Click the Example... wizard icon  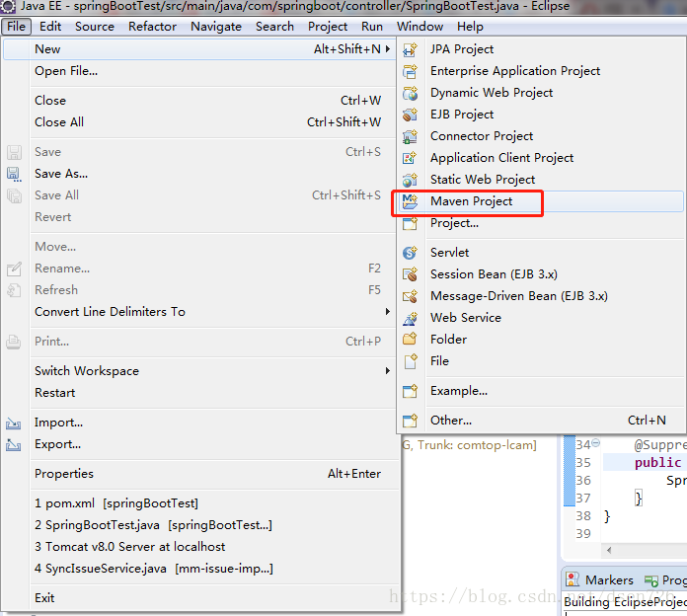tap(410, 391)
